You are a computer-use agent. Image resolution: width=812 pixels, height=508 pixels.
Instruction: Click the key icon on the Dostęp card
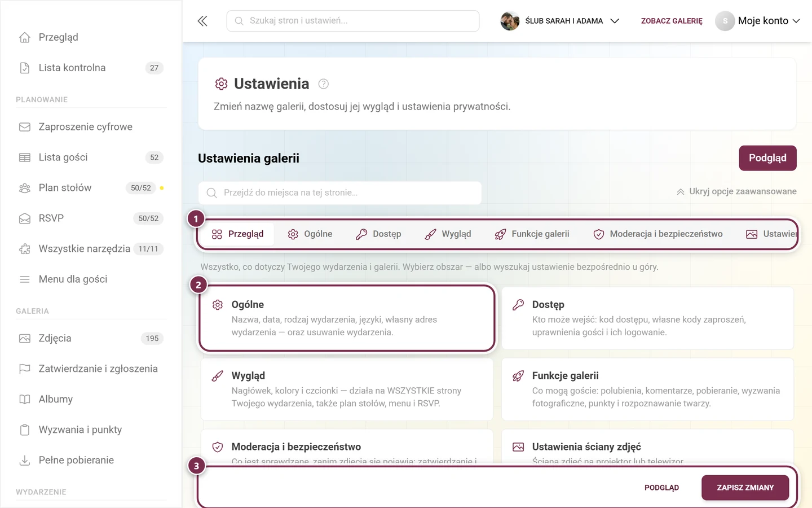click(x=518, y=305)
